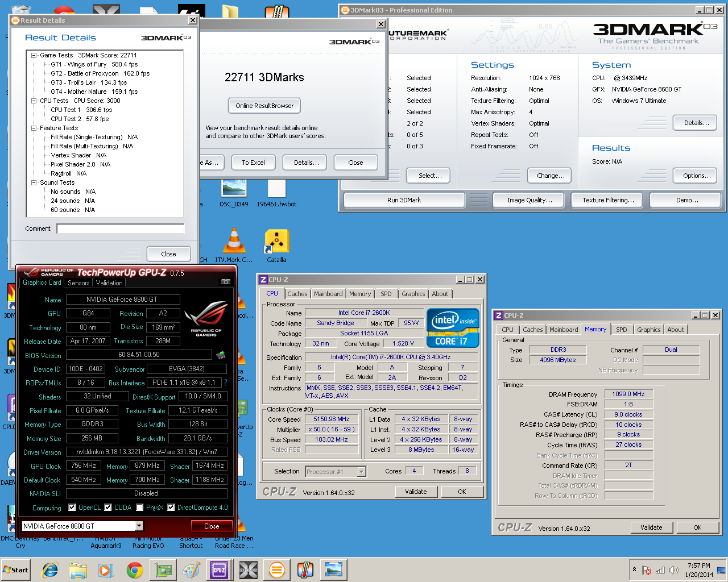Open Internet Explorer from the taskbar
The image size is (728, 582).
click(x=50, y=569)
